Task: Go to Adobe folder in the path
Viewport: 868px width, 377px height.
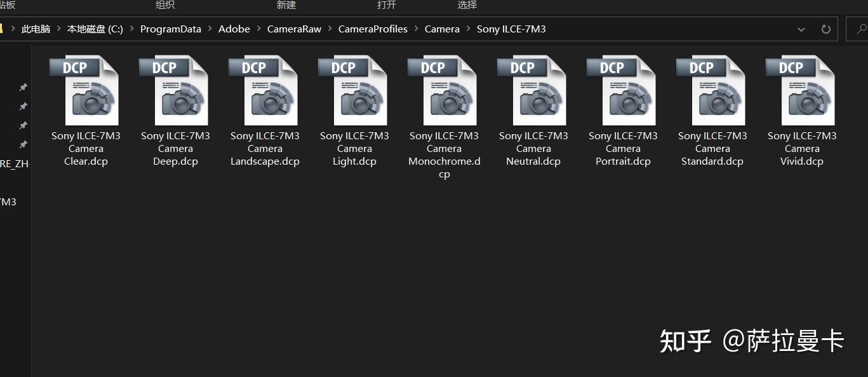Action: (x=234, y=29)
